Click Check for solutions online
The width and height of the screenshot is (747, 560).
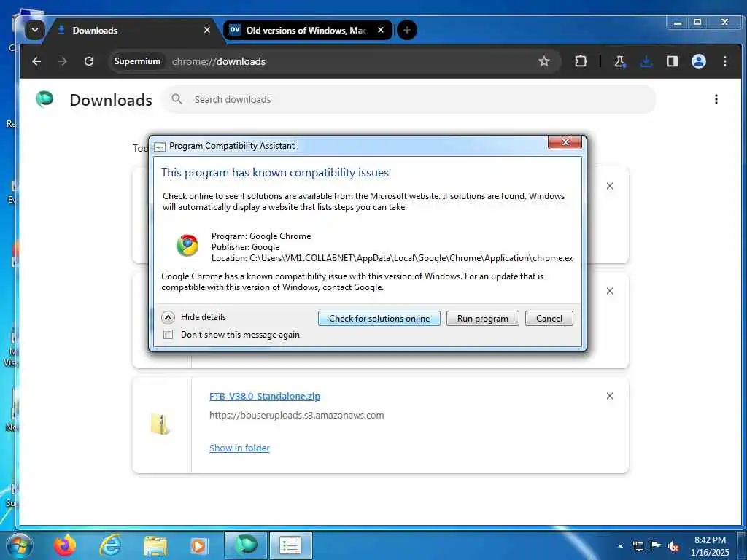[x=379, y=319]
